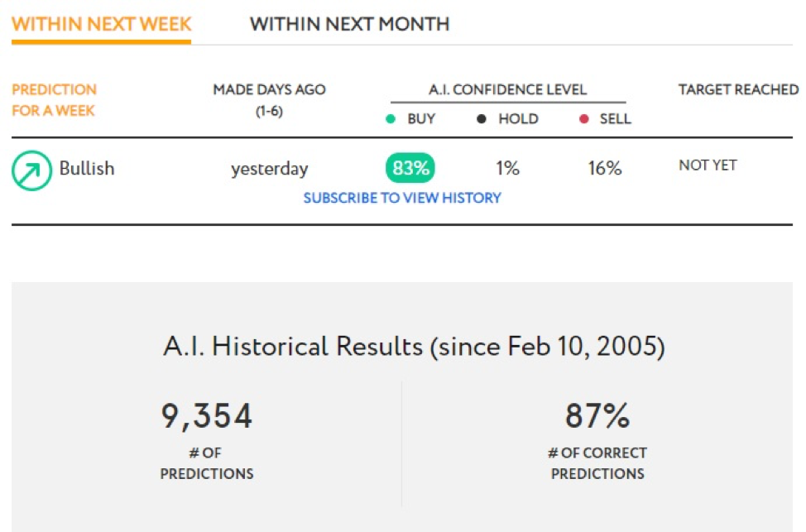Click the 9,354 predictions count
This screenshot has width=806, height=532.
click(207, 416)
